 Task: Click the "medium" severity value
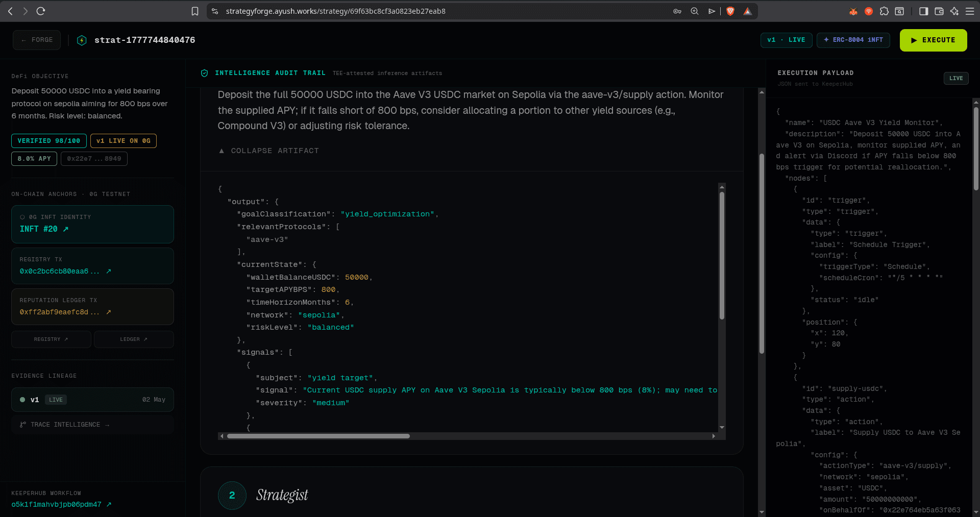[x=331, y=403]
